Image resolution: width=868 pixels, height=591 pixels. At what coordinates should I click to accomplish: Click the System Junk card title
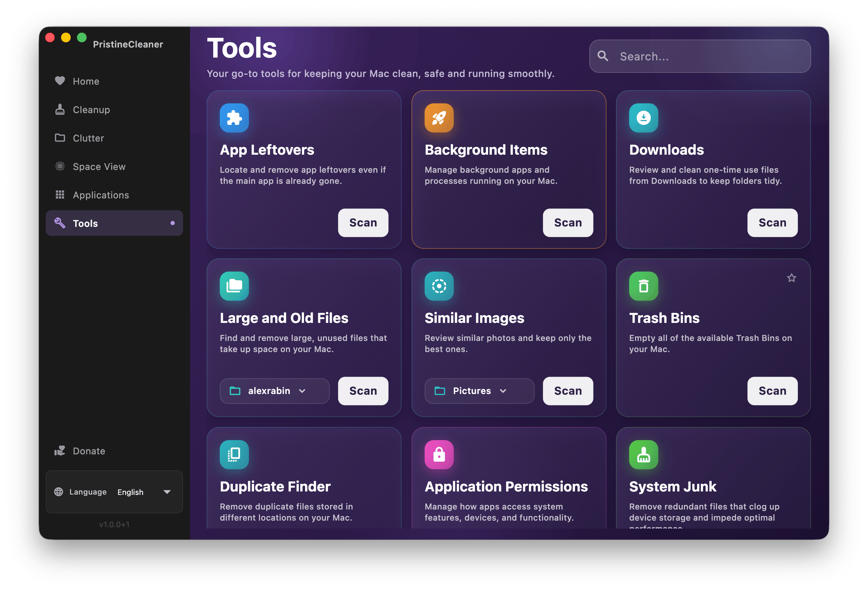672,486
